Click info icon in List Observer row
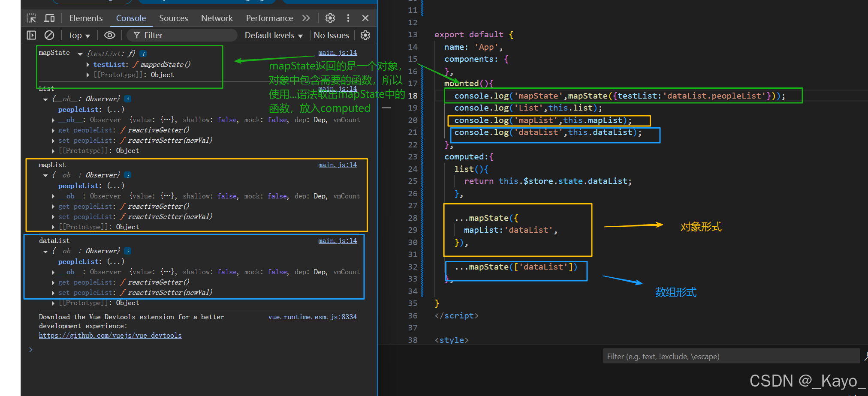Screen dimensions: 868x396 point(128,99)
